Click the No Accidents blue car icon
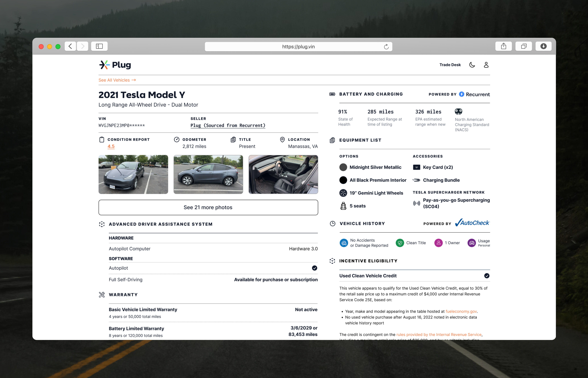This screenshot has width=588, height=378. (344, 243)
